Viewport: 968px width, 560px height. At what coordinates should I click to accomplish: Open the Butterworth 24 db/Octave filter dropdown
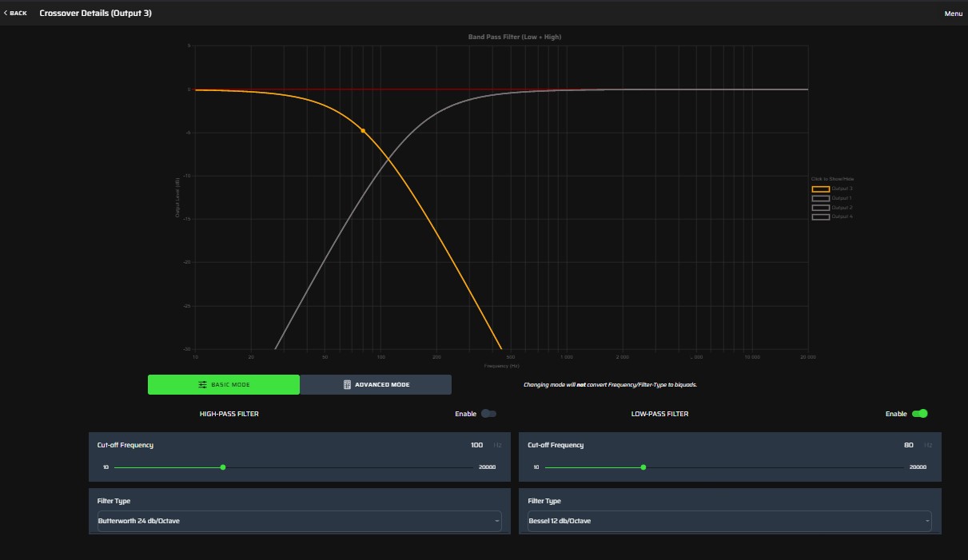pyautogui.click(x=299, y=521)
